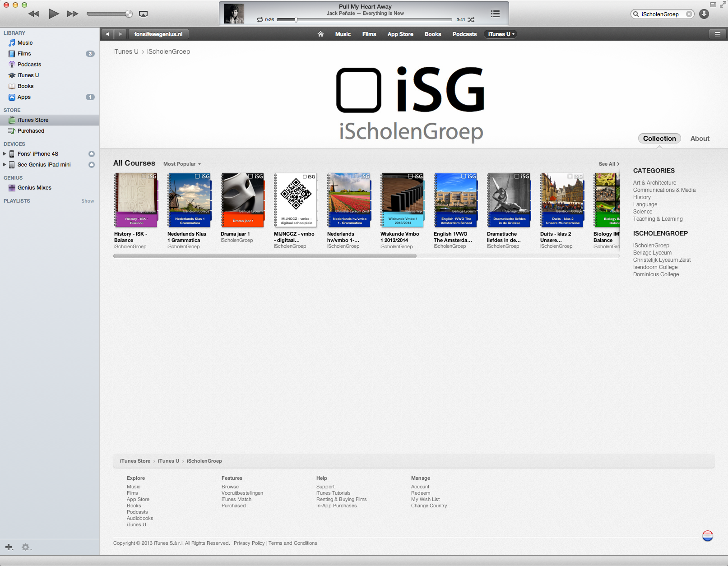Expand the Fons' iPhone 4S device
Image resolution: width=728 pixels, height=566 pixels.
[x=5, y=154]
